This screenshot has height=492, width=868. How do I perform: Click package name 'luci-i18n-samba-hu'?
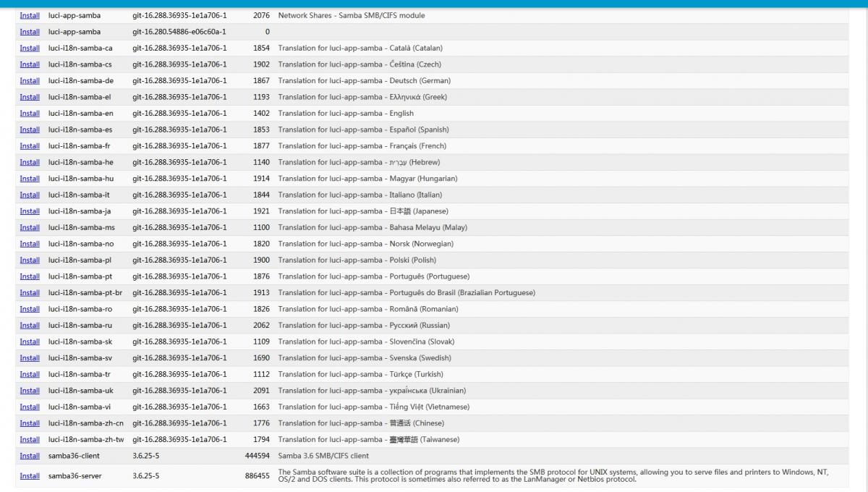(81, 178)
